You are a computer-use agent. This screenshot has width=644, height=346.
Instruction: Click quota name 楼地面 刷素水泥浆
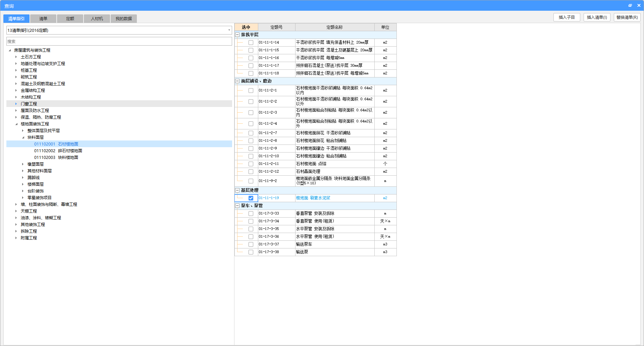click(x=313, y=198)
